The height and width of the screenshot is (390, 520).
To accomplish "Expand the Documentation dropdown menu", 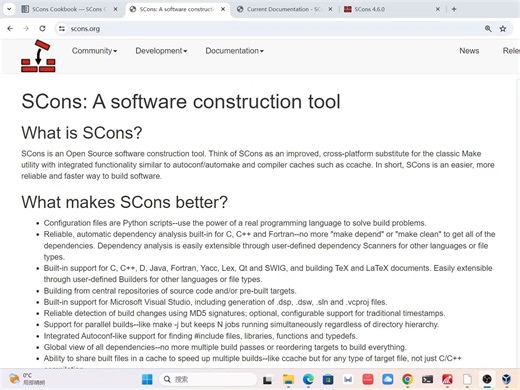I will pos(234,51).
